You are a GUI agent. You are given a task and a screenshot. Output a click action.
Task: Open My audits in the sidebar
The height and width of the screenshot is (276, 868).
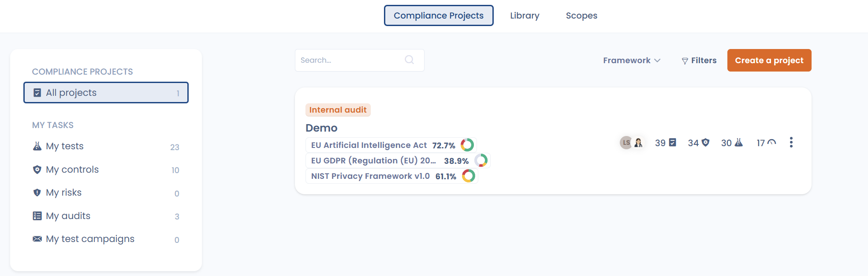click(x=68, y=216)
